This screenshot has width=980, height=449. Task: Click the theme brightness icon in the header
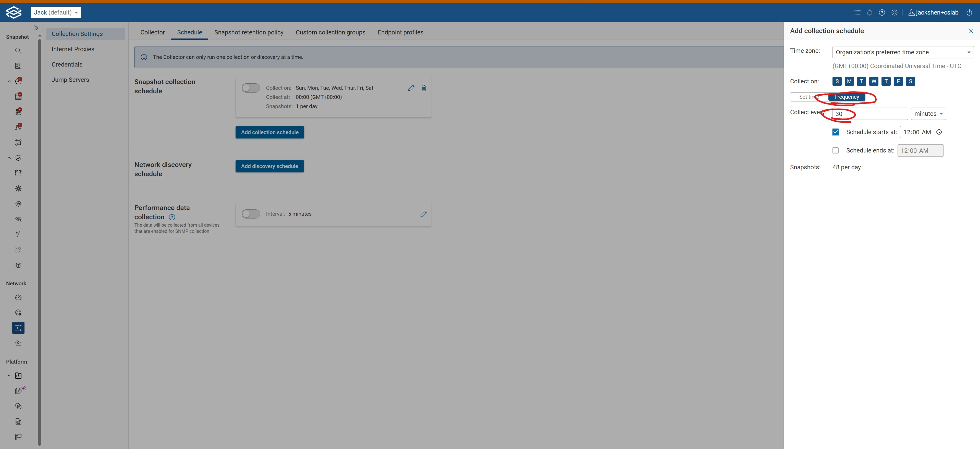[x=895, y=12]
